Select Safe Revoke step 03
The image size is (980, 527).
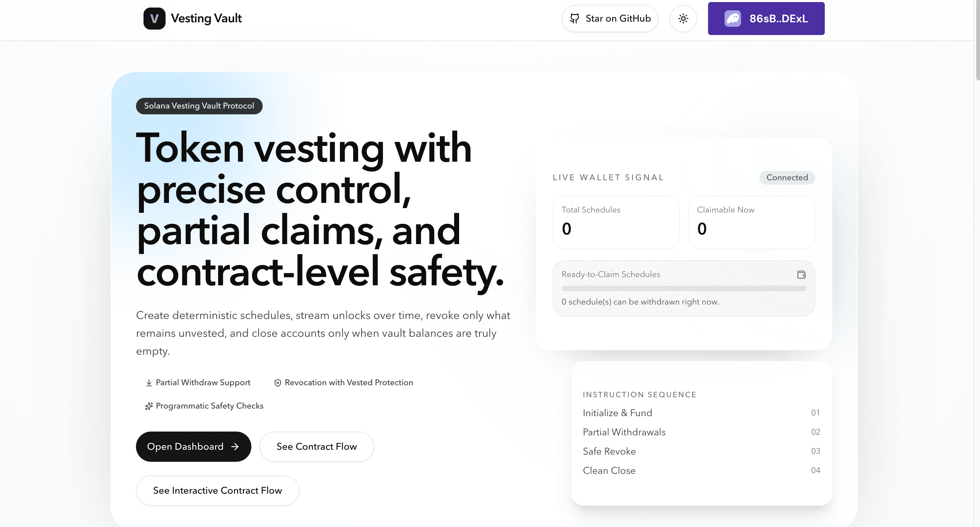[x=609, y=451]
